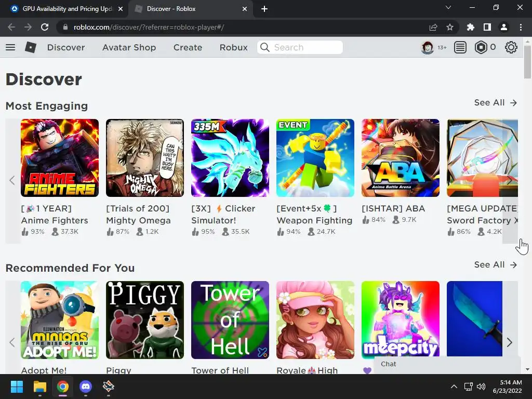View site security lock icon

click(65, 27)
